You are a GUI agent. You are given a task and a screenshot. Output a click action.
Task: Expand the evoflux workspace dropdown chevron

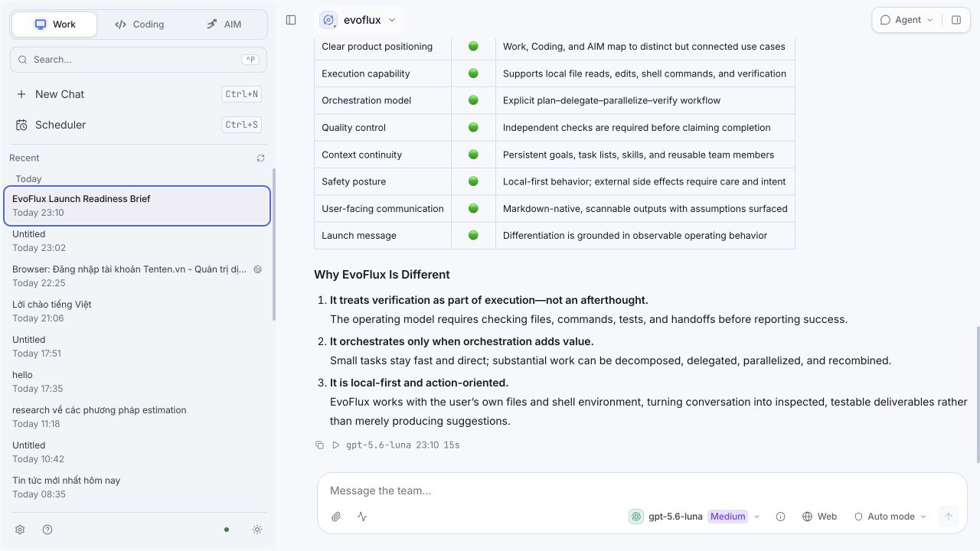click(392, 20)
